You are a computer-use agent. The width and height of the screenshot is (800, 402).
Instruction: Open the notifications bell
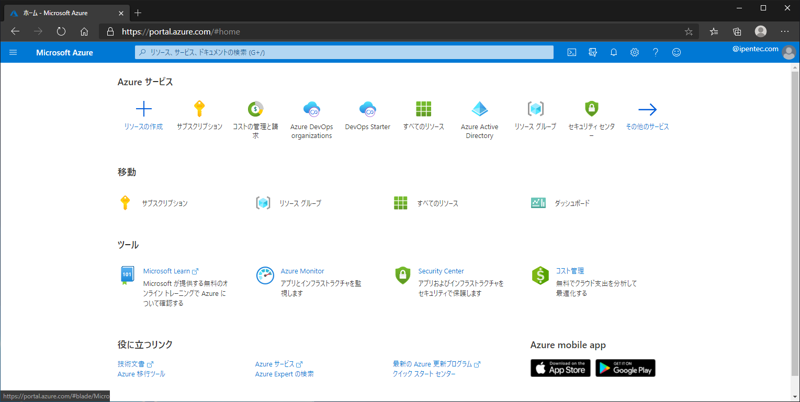tap(614, 53)
